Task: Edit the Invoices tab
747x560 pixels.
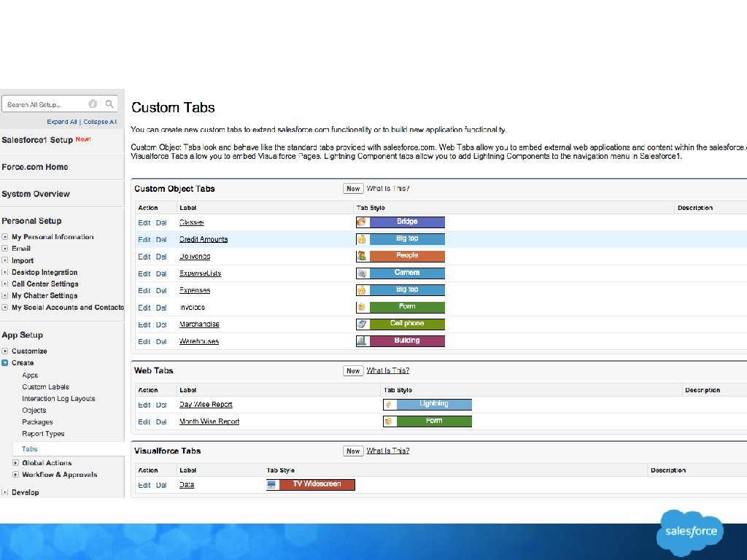Action: point(144,308)
